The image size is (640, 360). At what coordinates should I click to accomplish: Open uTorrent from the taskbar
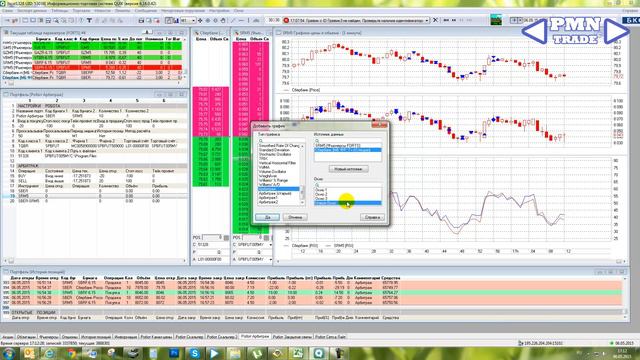click(x=256, y=353)
